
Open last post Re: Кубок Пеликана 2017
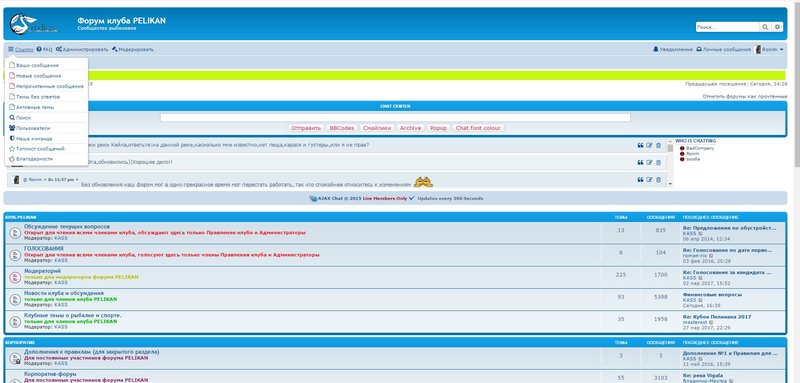[x=717, y=317]
